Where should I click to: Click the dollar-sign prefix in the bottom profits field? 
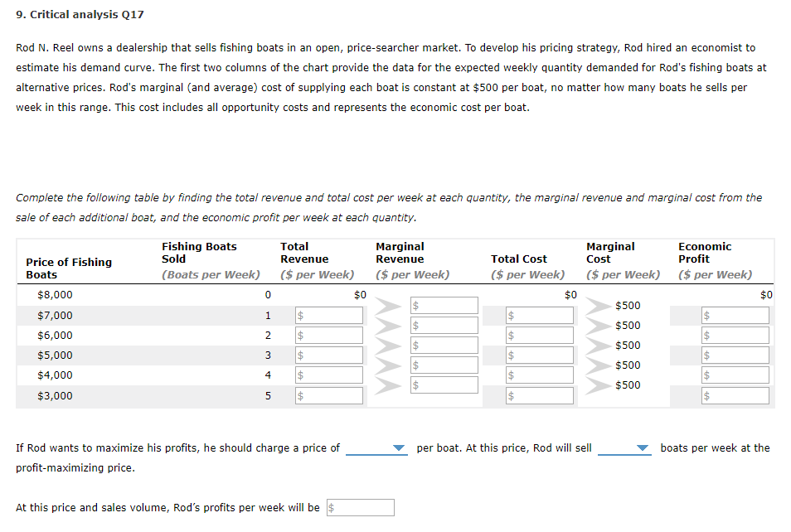331,506
